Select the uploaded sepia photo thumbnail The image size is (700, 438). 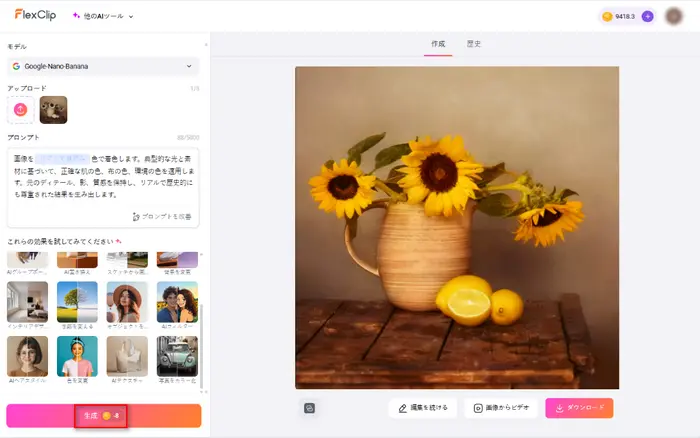click(x=53, y=110)
